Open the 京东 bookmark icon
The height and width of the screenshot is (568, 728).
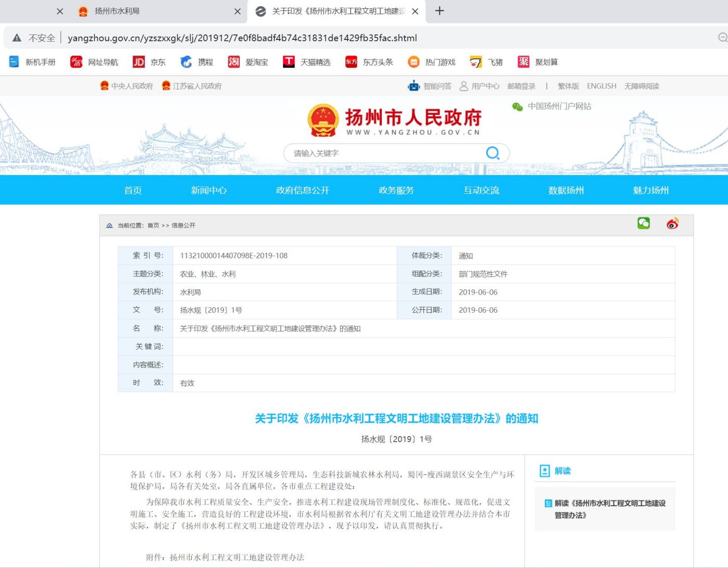138,62
